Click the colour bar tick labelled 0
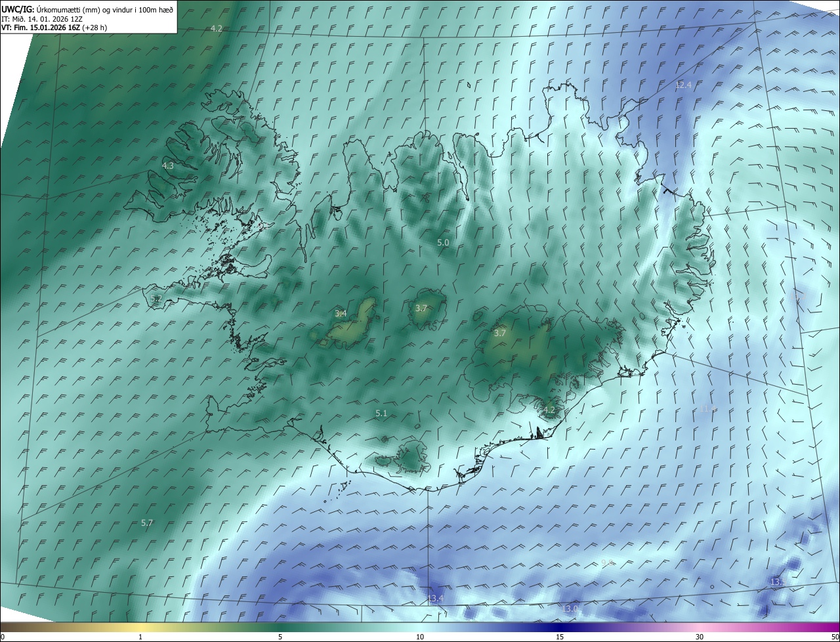The height and width of the screenshot is (642, 840). 2,637
